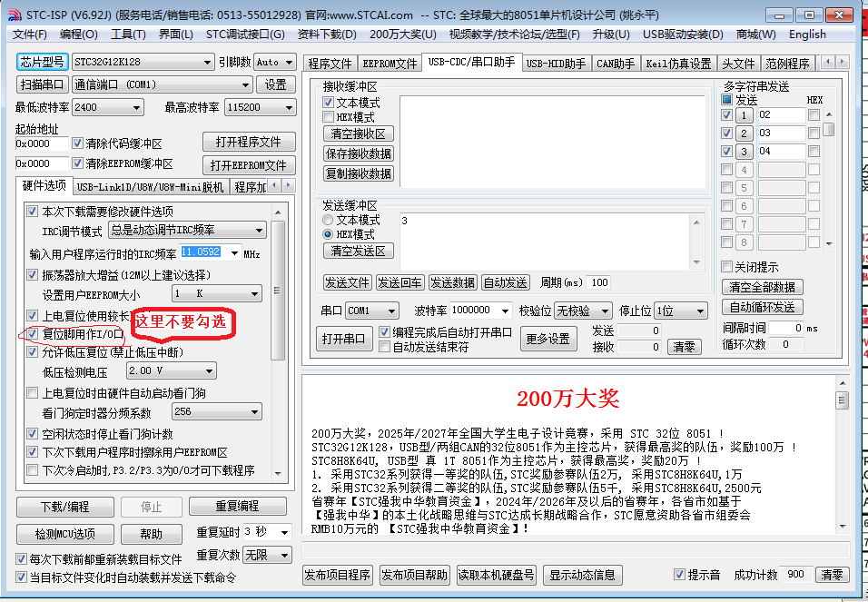This screenshot has height=602, width=868.
Task: Open 文件(F) menu
Action: coord(30,35)
